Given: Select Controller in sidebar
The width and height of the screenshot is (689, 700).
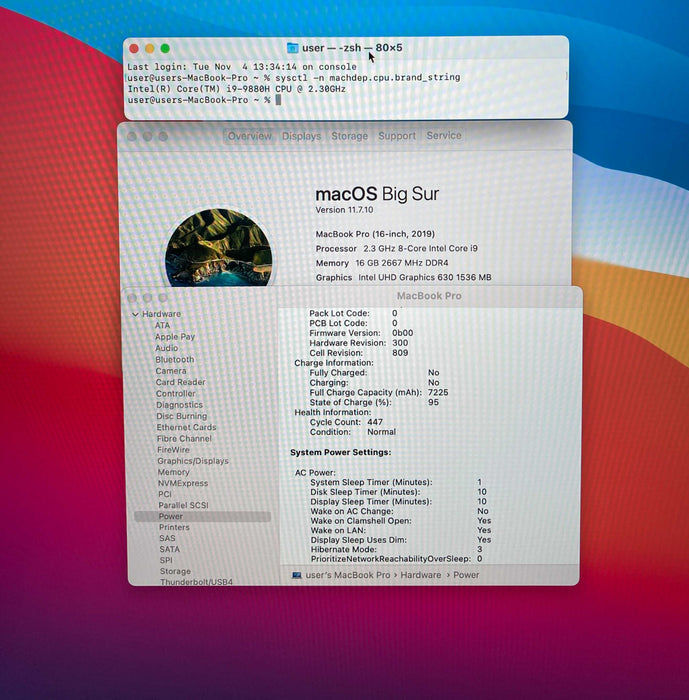Looking at the screenshot, I should click(x=175, y=393).
